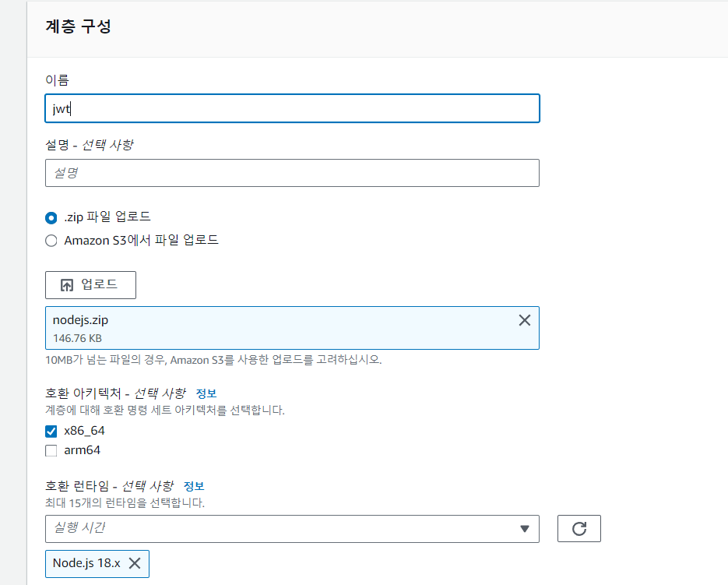Open runtime dropdown via arrow
This screenshot has width=728, height=585.
[x=525, y=529]
